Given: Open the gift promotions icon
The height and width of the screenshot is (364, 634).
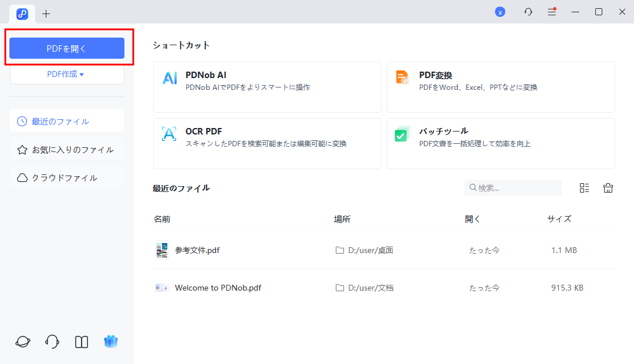Looking at the screenshot, I should [111, 341].
